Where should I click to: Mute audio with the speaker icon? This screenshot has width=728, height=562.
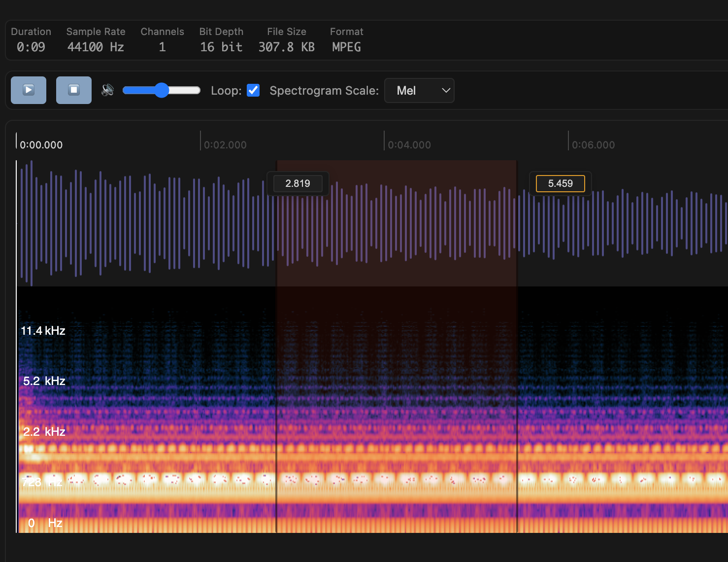[x=107, y=90]
